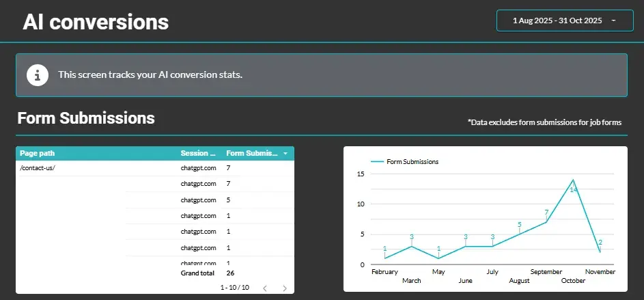
Task: Click the March data point labeled 3
Action: (x=412, y=246)
